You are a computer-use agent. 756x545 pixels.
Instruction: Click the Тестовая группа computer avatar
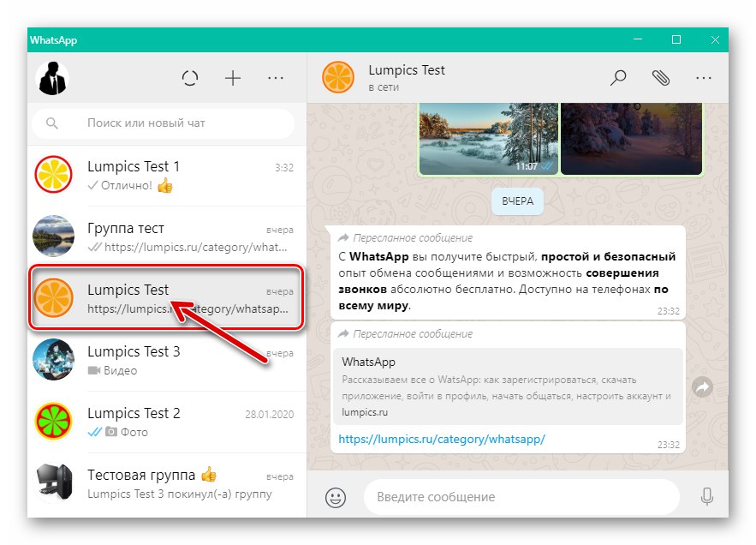[x=54, y=482]
